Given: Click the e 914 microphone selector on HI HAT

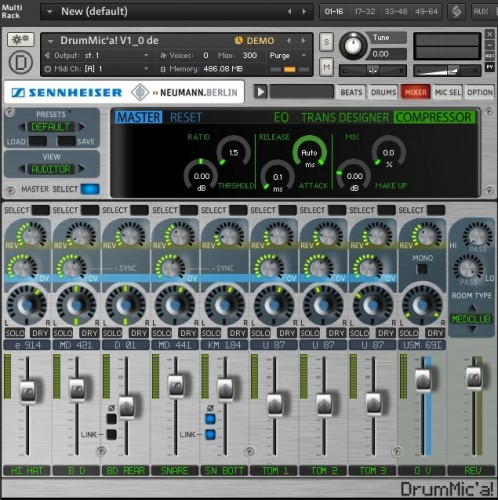Looking at the screenshot, I should (27, 345).
